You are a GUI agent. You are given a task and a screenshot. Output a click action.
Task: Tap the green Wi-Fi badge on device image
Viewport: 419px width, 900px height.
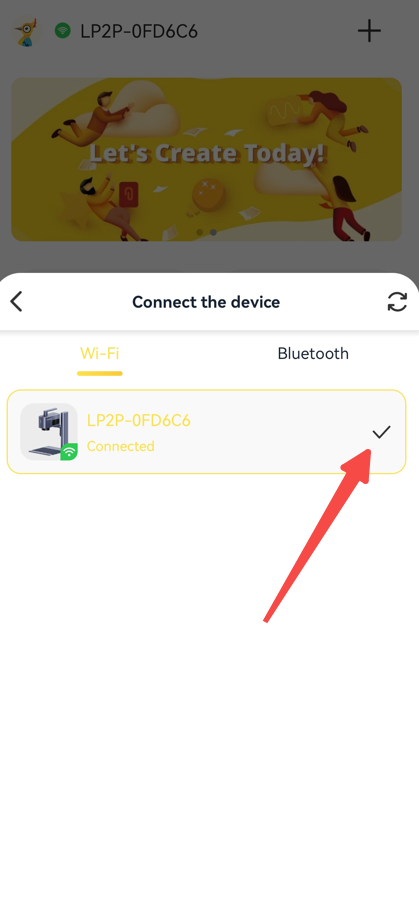69,452
